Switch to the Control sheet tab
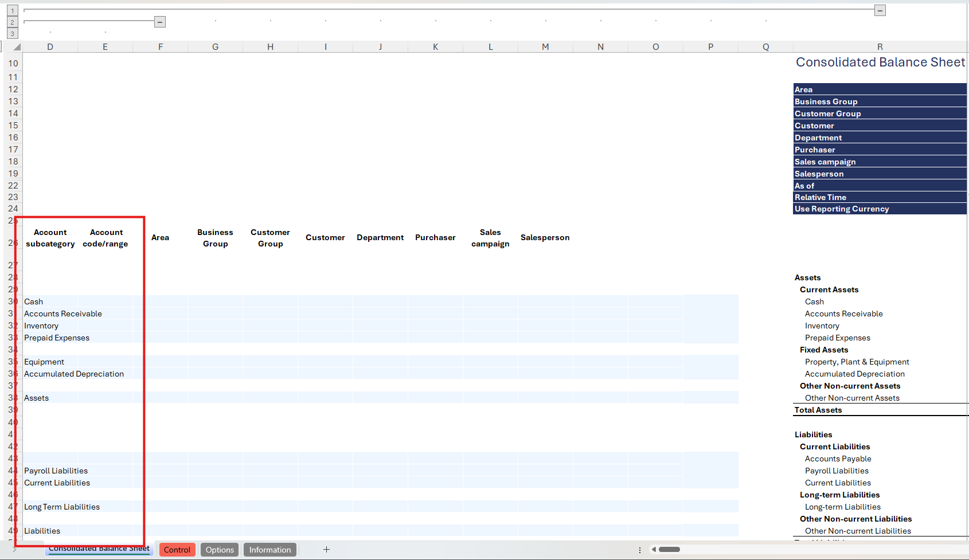The image size is (969, 560). coord(177,550)
